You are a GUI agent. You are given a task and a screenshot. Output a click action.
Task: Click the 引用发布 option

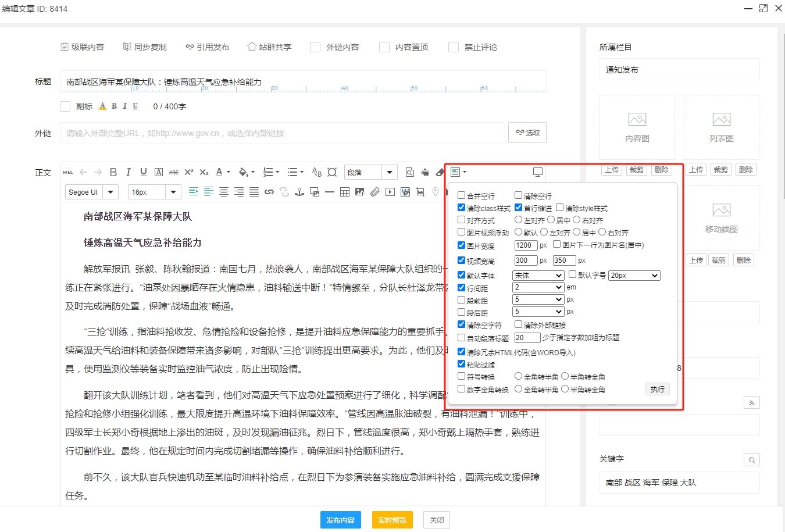[x=208, y=47]
